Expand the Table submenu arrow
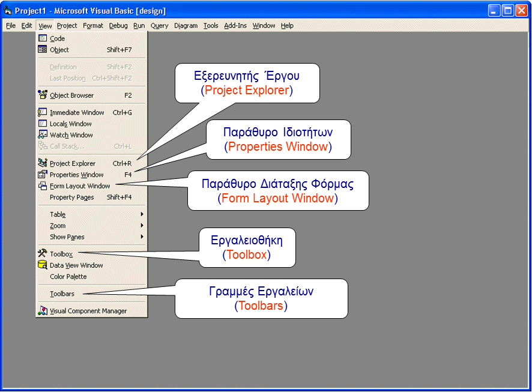 [x=142, y=214]
